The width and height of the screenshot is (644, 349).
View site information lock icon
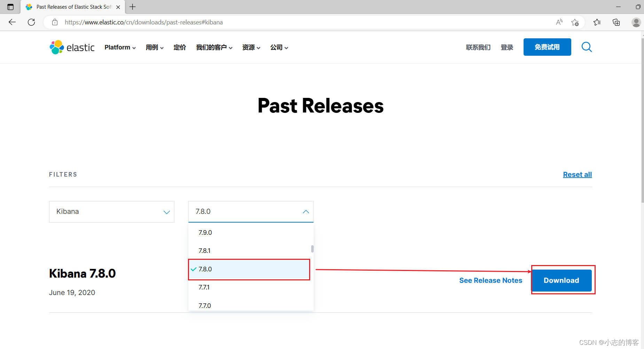tap(55, 22)
